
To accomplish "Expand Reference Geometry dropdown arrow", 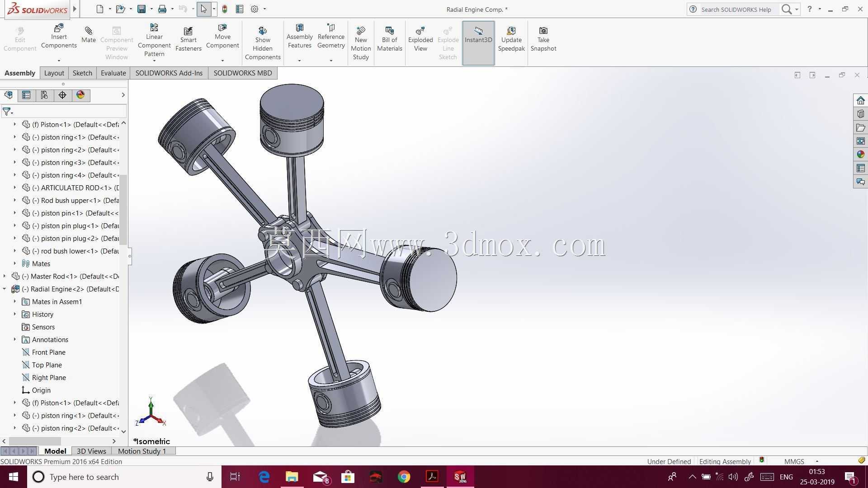I will click(x=331, y=61).
